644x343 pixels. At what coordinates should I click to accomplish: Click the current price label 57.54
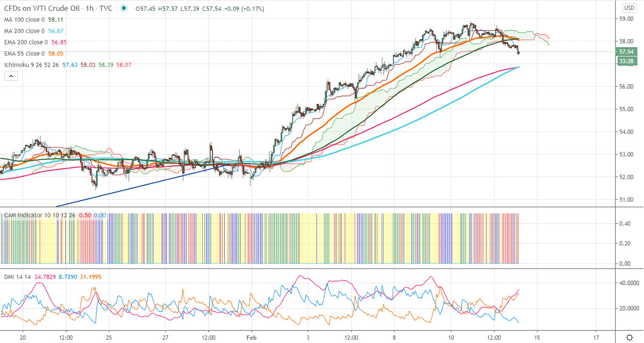627,52
